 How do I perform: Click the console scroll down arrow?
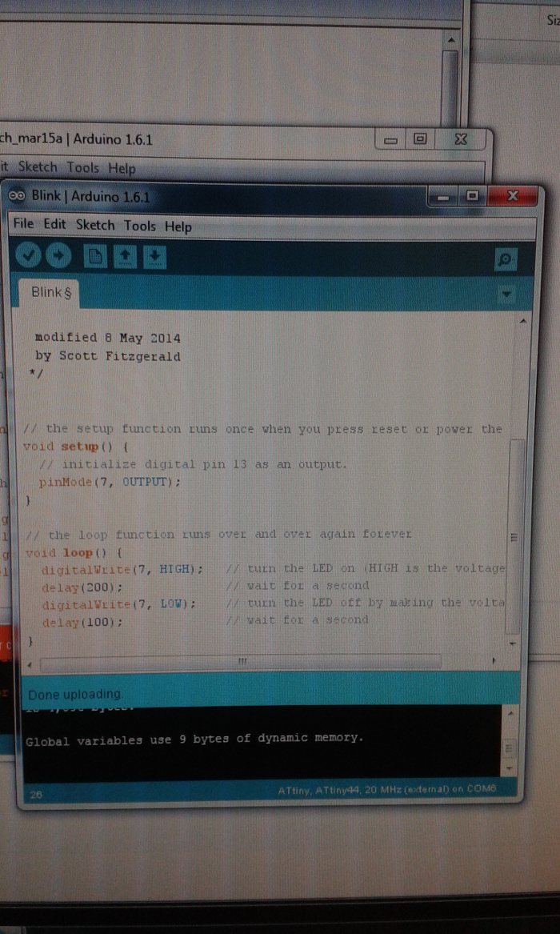508,769
